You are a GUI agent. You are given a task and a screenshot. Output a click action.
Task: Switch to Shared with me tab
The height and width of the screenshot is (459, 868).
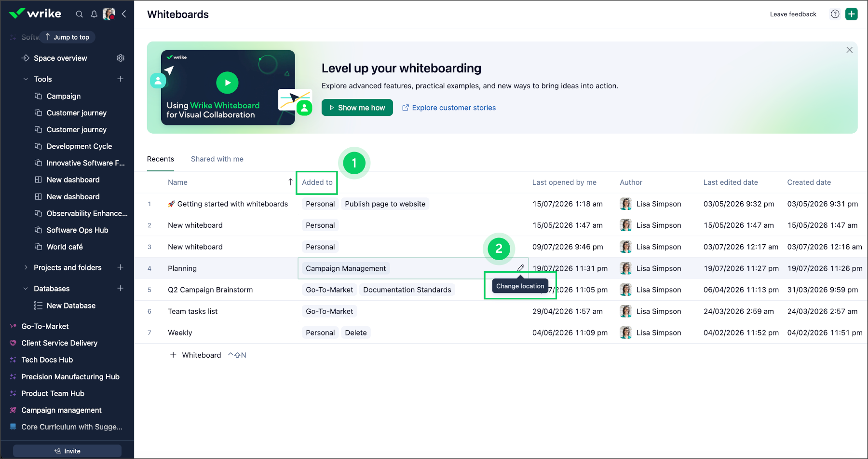point(217,159)
